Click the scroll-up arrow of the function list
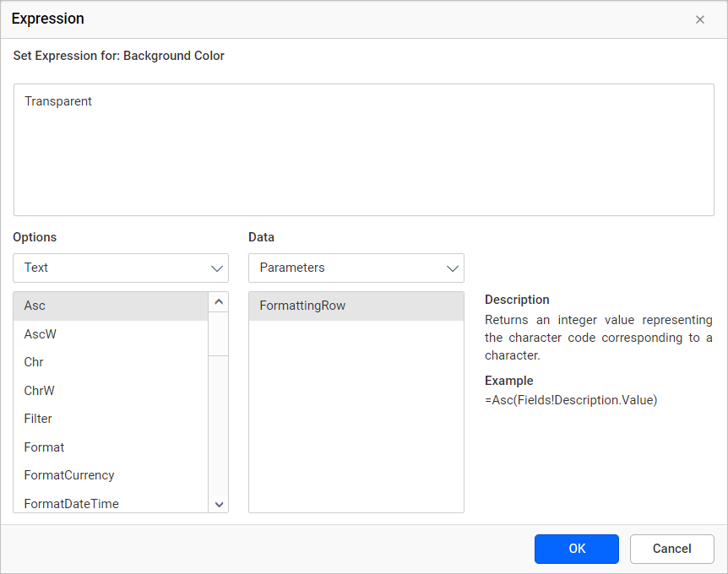Screen dimensions: 728x574 click(x=218, y=301)
